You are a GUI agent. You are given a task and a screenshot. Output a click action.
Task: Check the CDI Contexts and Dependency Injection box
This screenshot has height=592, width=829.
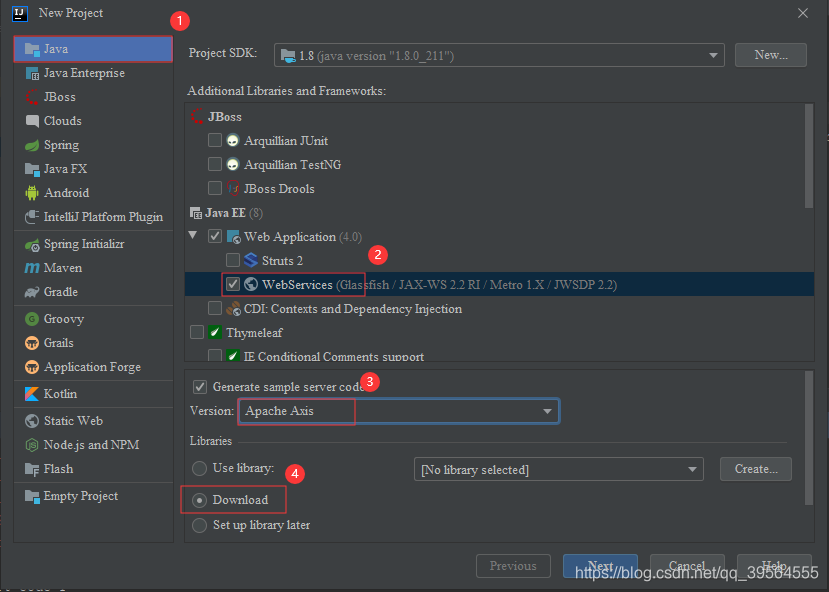tap(215, 308)
